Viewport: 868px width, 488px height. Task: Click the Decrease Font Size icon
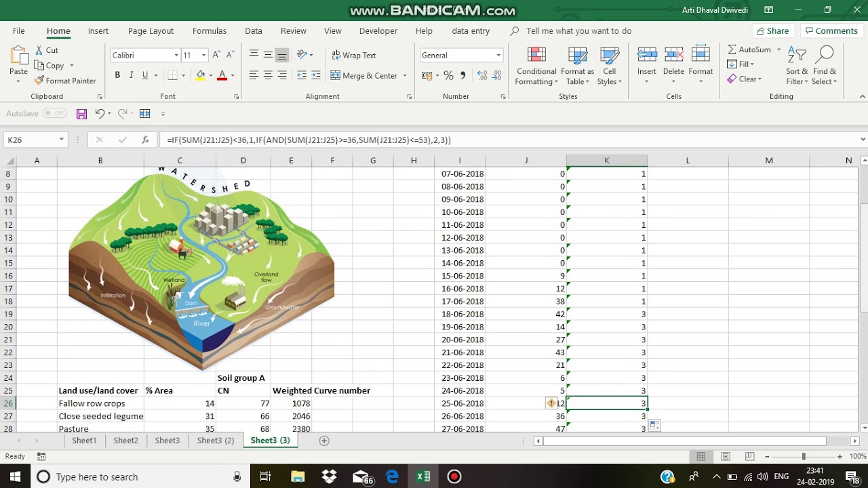coord(231,55)
